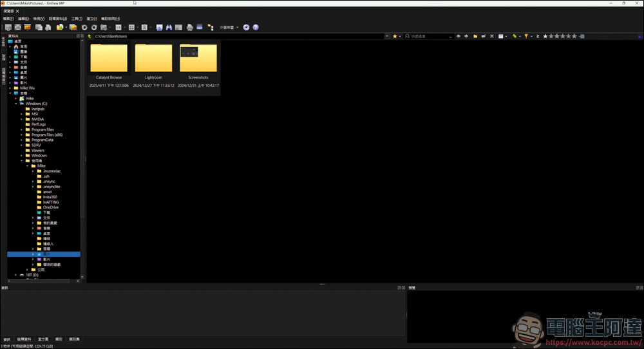This screenshot has height=349, width=644.
Task: Open the 檢視(V) menu
Action: [x=39, y=19]
